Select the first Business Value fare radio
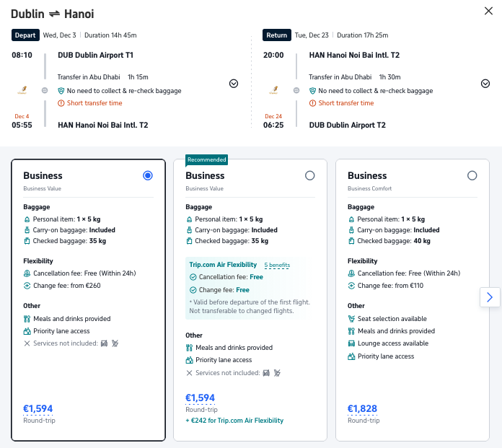Screen dimensions: 502x448 (148, 175)
